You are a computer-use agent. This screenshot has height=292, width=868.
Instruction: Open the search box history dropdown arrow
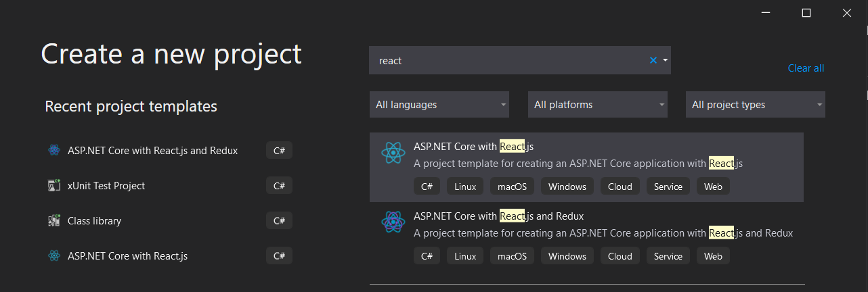(x=666, y=60)
